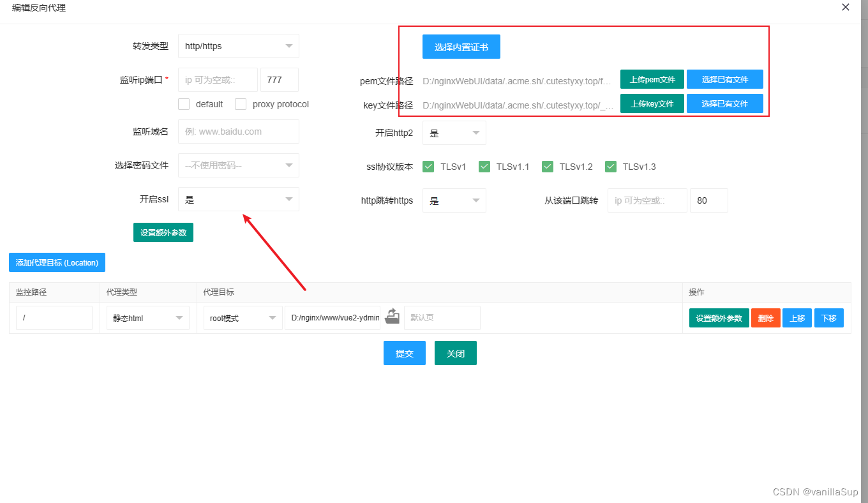Viewport: 868px width, 503px height.
Task: Enable the default checkbox
Action: click(x=184, y=104)
